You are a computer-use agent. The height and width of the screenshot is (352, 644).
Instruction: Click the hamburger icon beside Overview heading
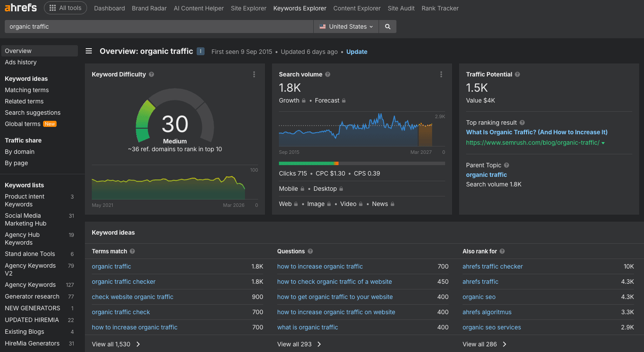click(x=89, y=51)
